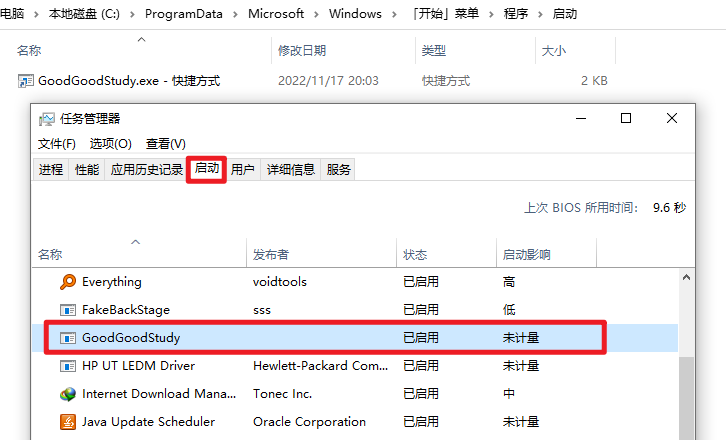Click 2022/11/17 20:03 date cell
This screenshot has height=440, width=726.
click(328, 81)
